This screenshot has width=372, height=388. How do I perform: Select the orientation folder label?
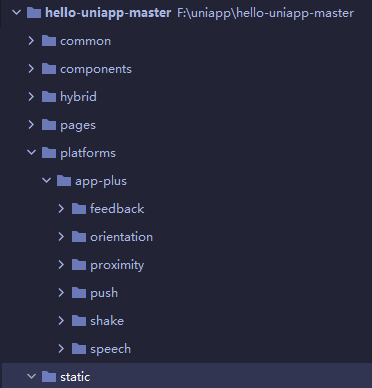point(121,237)
